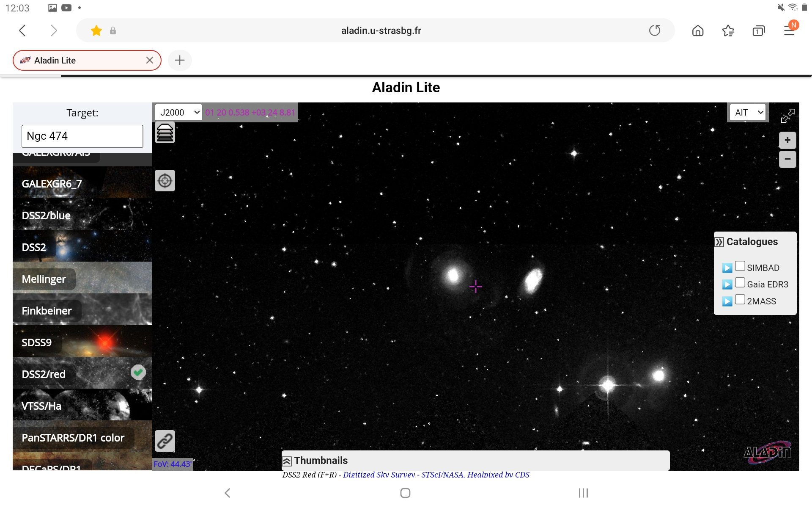Click the Aladin logo
Screen dimensions: 812x508
point(767,453)
